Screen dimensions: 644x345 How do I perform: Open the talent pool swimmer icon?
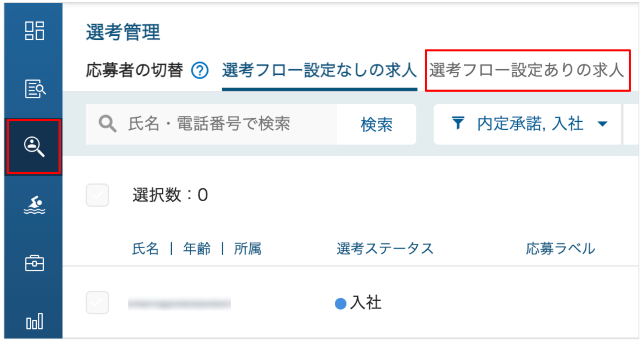coord(34,205)
